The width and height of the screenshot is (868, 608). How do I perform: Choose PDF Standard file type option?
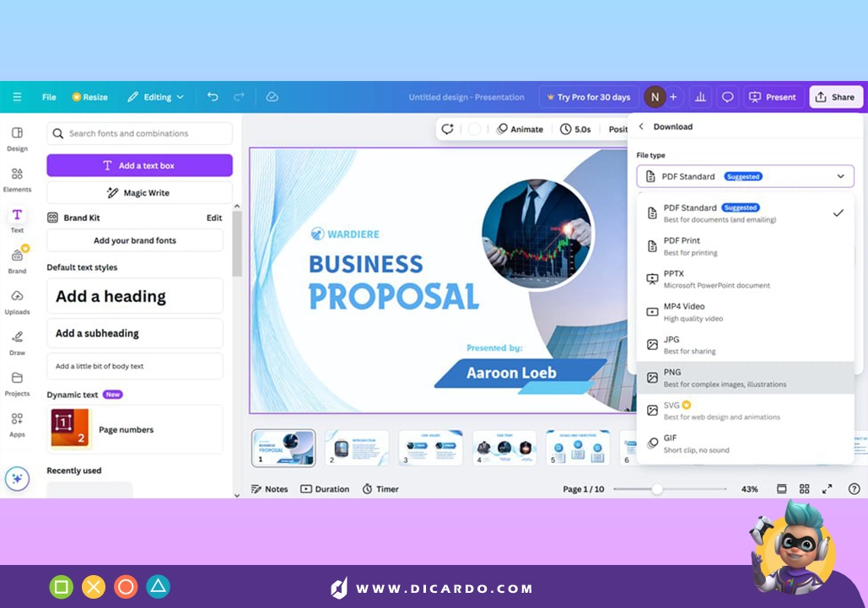[745, 213]
